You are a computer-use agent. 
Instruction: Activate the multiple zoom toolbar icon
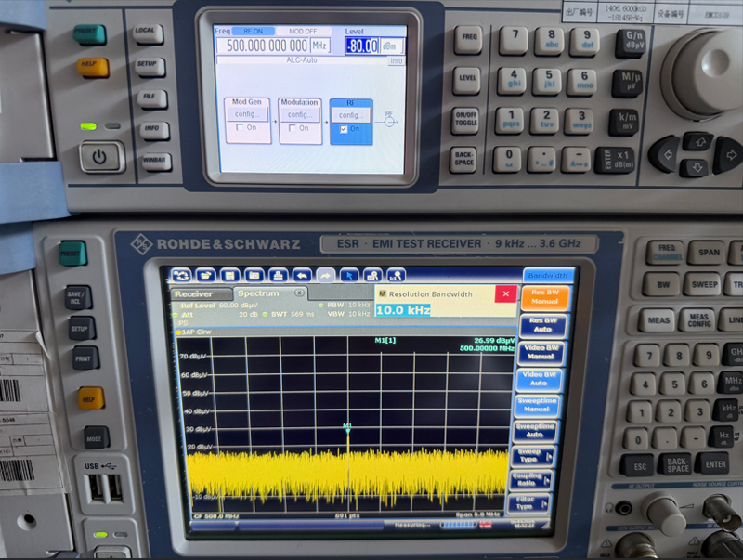click(397, 275)
